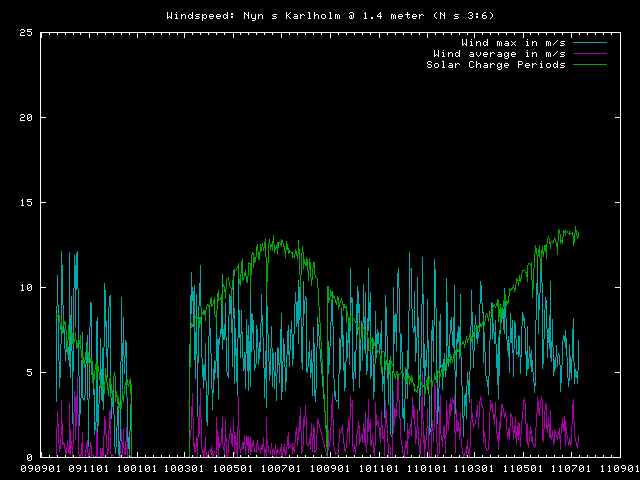640x480 pixels.
Task: Click the 100501 x-axis date label
Action: tap(233, 468)
